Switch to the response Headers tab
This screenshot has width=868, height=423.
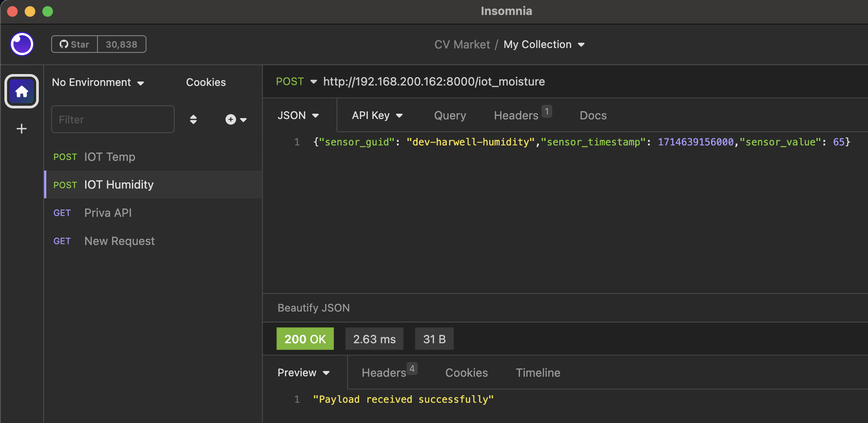389,372
